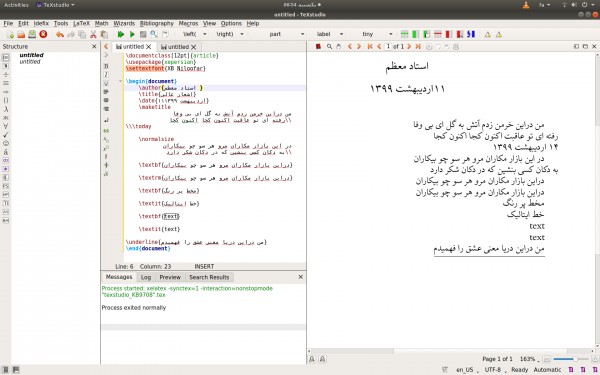Open the fa keyboard language indicator
The width and height of the screenshot is (600, 375).
pyautogui.click(x=544, y=5)
